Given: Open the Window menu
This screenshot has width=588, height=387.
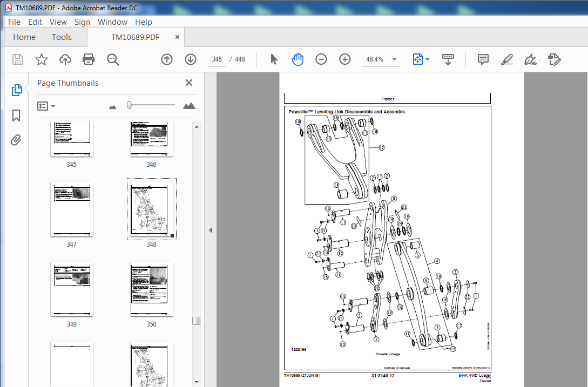Looking at the screenshot, I should click(x=112, y=22).
